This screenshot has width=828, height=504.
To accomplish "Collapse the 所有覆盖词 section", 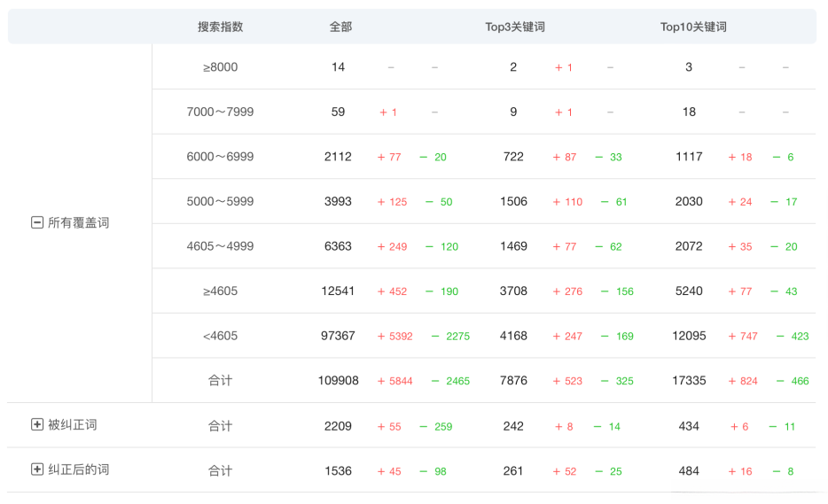I will tap(37, 223).
